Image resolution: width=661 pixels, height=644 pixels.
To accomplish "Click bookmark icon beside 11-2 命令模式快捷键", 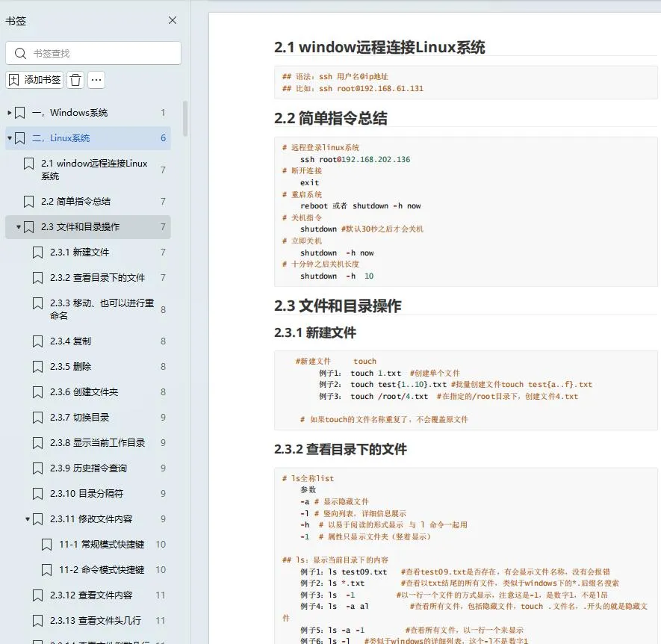I will [x=46, y=569].
